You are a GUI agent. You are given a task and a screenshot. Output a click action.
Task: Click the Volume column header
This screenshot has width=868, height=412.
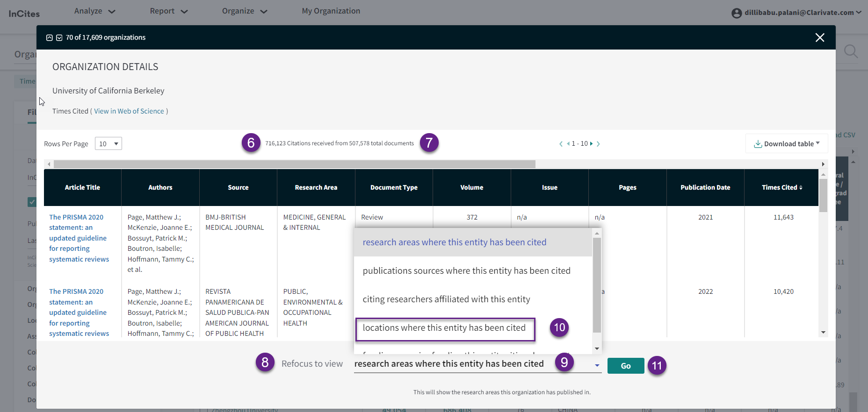tap(472, 187)
